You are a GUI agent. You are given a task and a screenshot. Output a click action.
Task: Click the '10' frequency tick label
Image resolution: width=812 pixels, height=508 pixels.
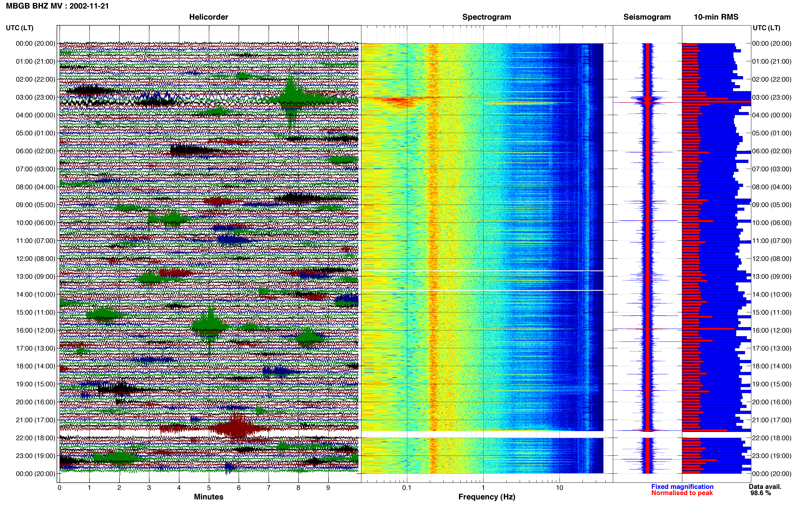(x=559, y=488)
